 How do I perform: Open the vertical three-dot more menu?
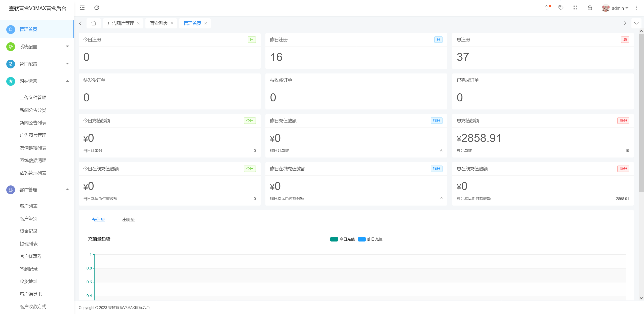(637, 8)
